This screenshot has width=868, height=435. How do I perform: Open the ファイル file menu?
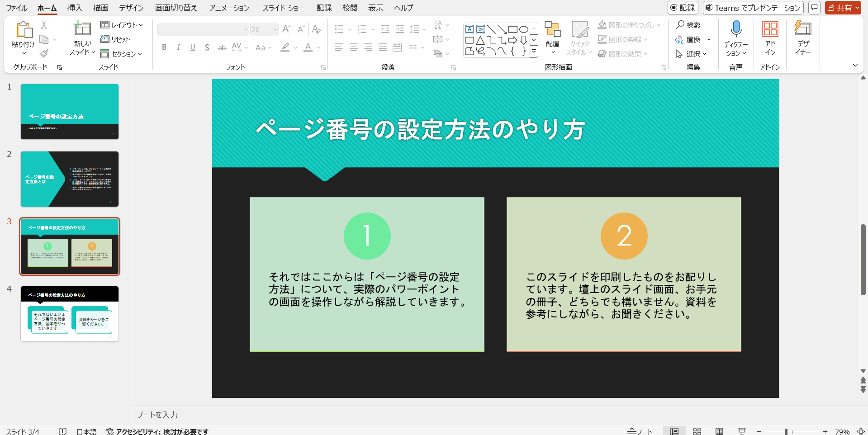[17, 8]
